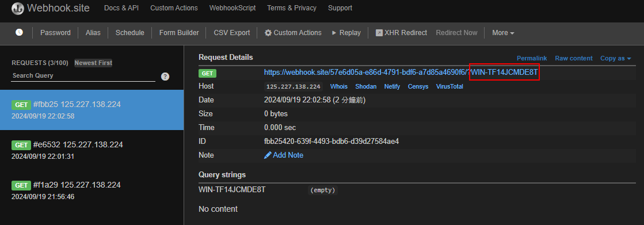View Raw content of the request

[574, 58]
